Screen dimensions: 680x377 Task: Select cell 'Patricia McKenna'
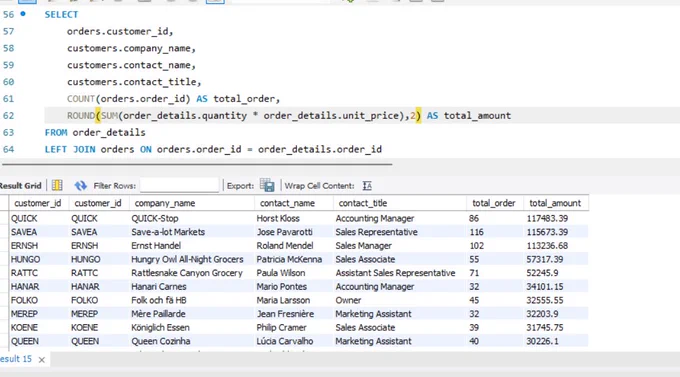click(289, 259)
